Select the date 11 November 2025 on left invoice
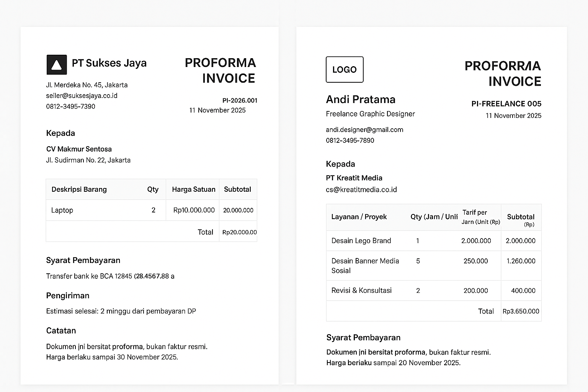Image resolution: width=588 pixels, height=392 pixels. point(217,110)
